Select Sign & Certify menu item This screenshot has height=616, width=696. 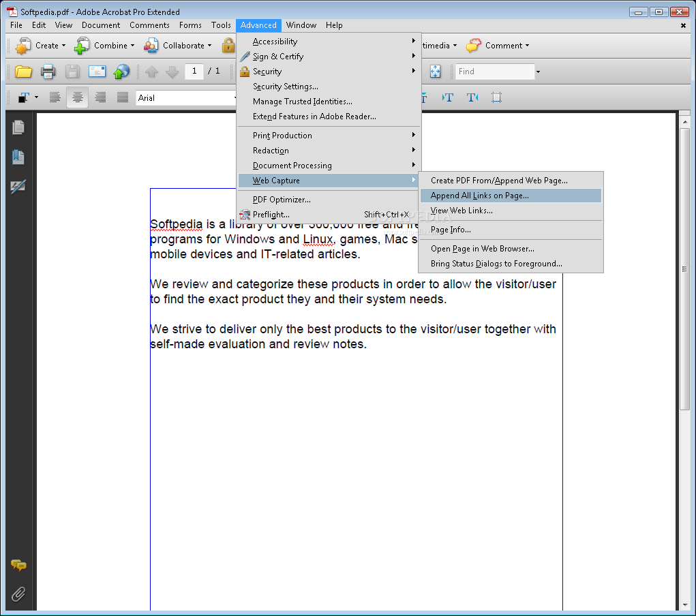(x=329, y=57)
